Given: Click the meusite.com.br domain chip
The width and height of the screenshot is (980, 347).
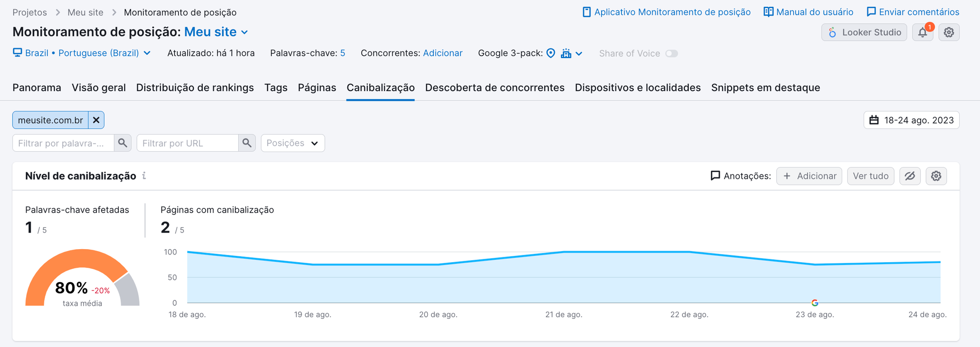Looking at the screenshot, I should [50, 120].
